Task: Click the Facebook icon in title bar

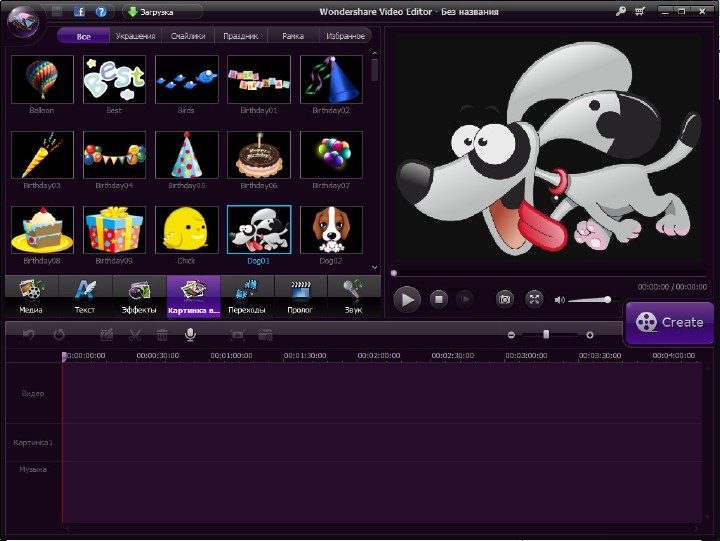Action: [x=79, y=12]
